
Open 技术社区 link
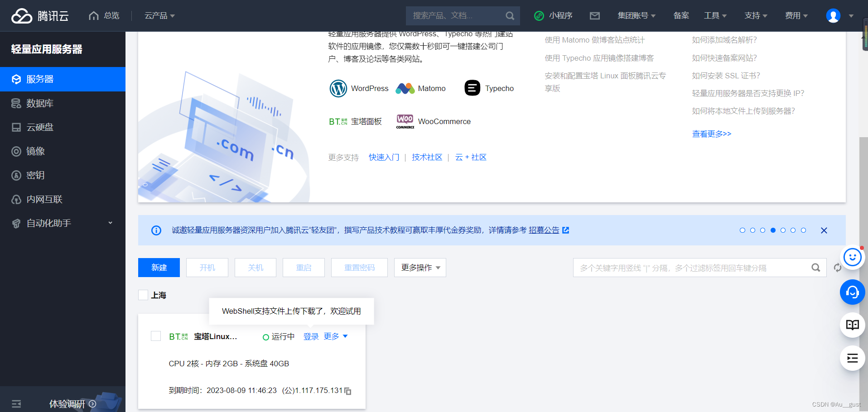[x=427, y=157]
